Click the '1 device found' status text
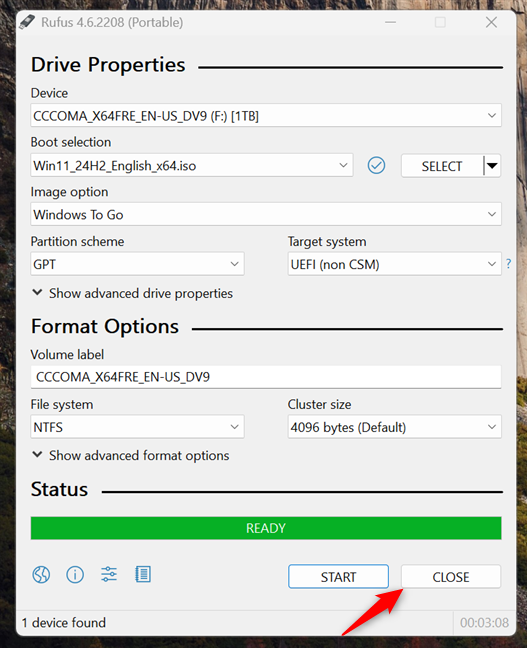 pyautogui.click(x=64, y=623)
